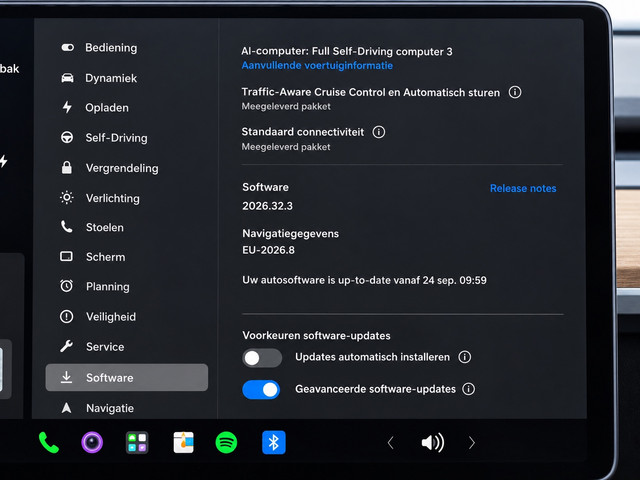This screenshot has height=480, width=640.
Task: Open Spotify from the dock
Action: (x=226, y=442)
